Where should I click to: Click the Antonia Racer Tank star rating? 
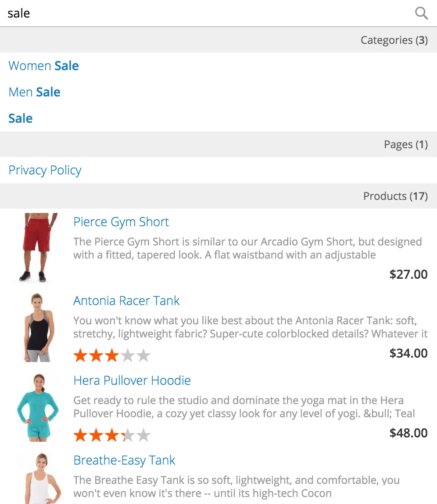tap(112, 355)
